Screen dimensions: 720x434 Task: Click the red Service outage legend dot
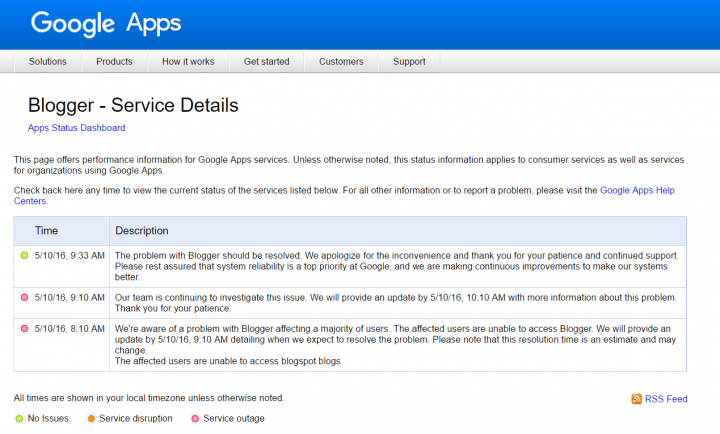pos(194,418)
